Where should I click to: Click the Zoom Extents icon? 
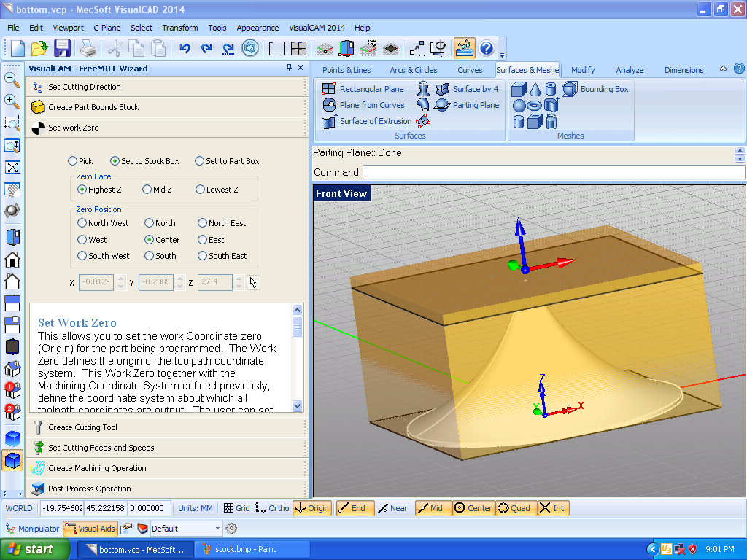coord(12,167)
